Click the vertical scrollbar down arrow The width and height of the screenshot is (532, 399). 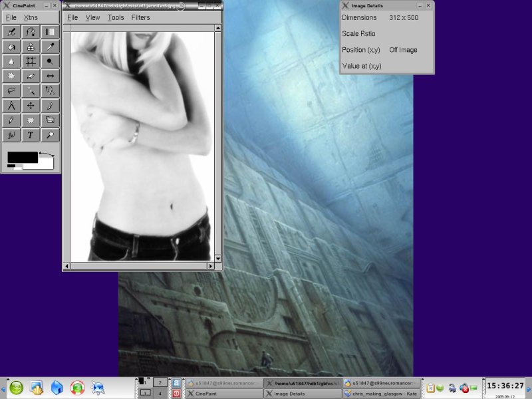click(217, 257)
